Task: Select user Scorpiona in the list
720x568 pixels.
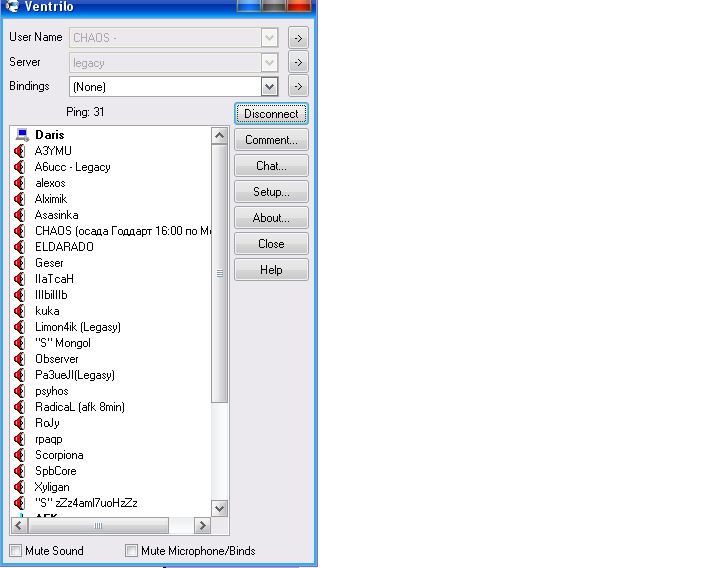Action: coord(59,455)
